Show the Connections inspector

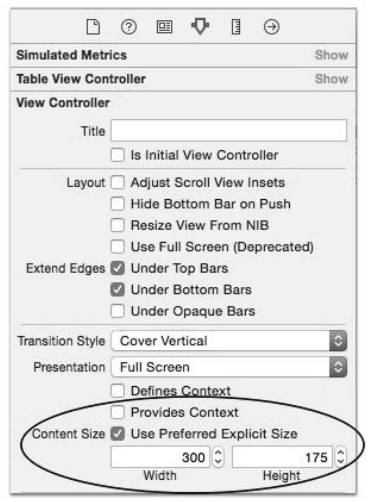click(271, 27)
